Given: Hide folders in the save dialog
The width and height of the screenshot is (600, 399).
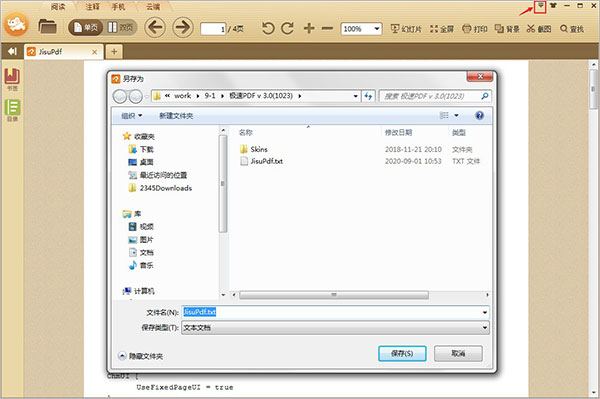Looking at the screenshot, I should tap(140, 356).
